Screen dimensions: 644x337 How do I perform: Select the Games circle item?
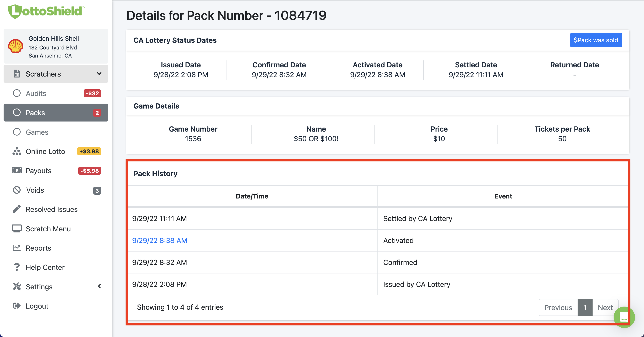pos(17,132)
